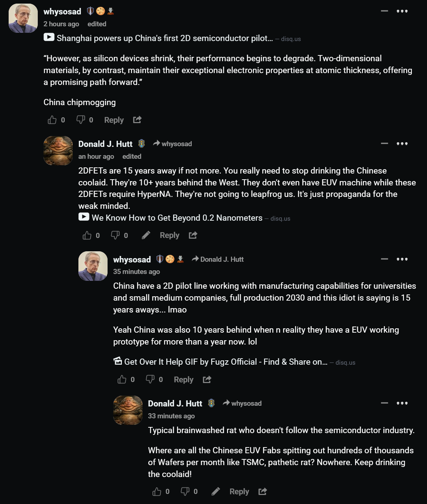Open options menu on whysosad's top comment
Image resolution: width=427 pixels, height=504 pixels.
(402, 11)
